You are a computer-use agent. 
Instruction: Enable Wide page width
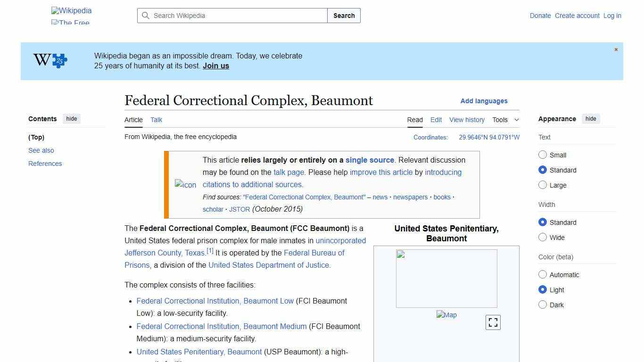543,238
